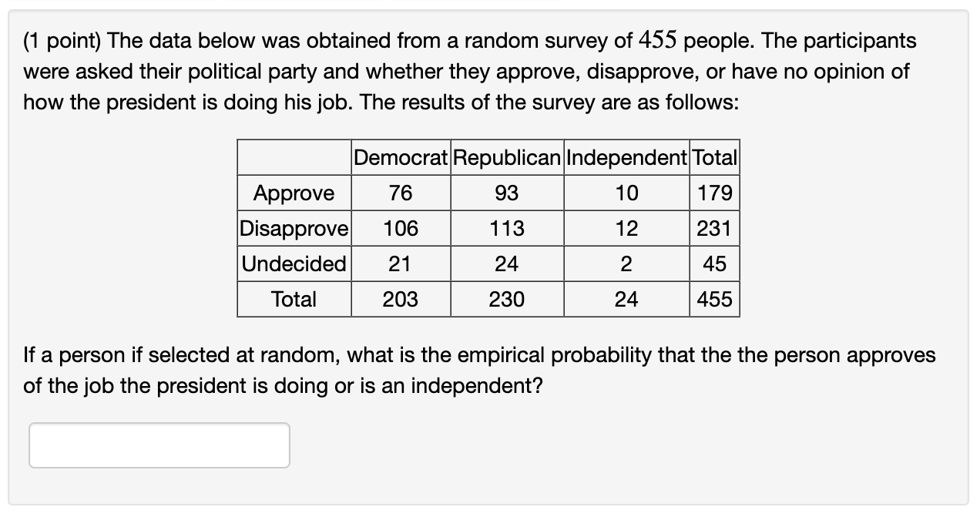This screenshot has width=980, height=527.
Task: Click the cell containing 231
Action: click(x=713, y=228)
